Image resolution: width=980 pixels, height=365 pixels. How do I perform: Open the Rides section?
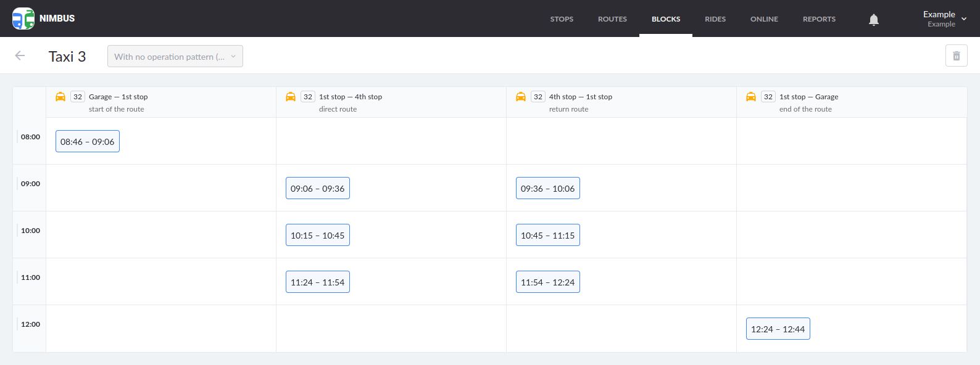(x=715, y=19)
